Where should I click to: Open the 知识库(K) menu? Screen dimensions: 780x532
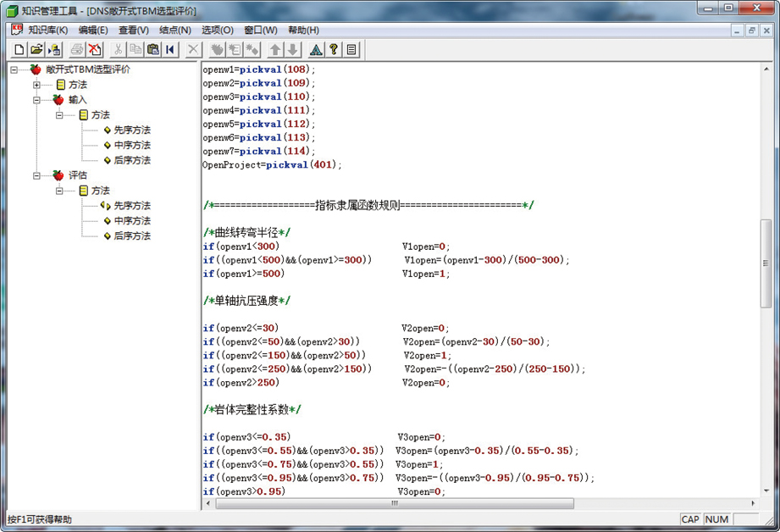(x=47, y=30)
